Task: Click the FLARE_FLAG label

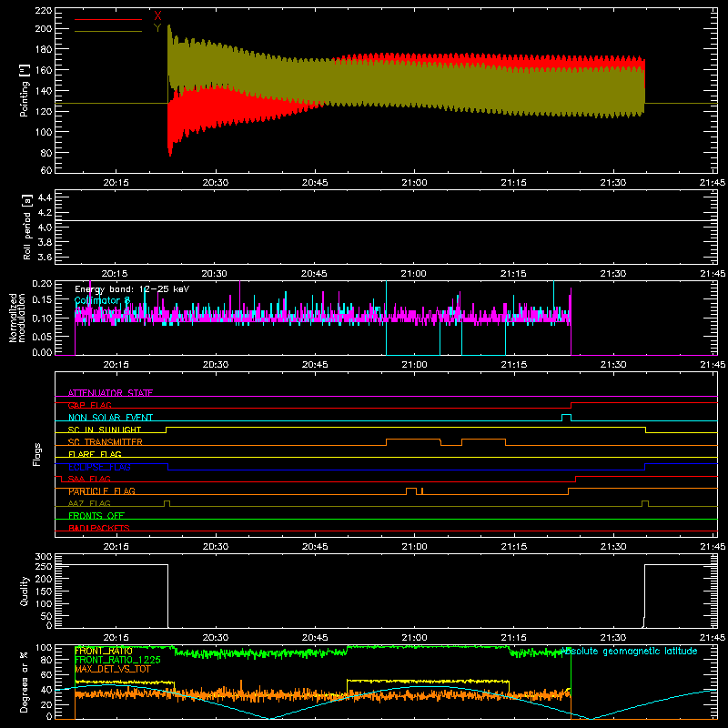Action: point(95,454)
